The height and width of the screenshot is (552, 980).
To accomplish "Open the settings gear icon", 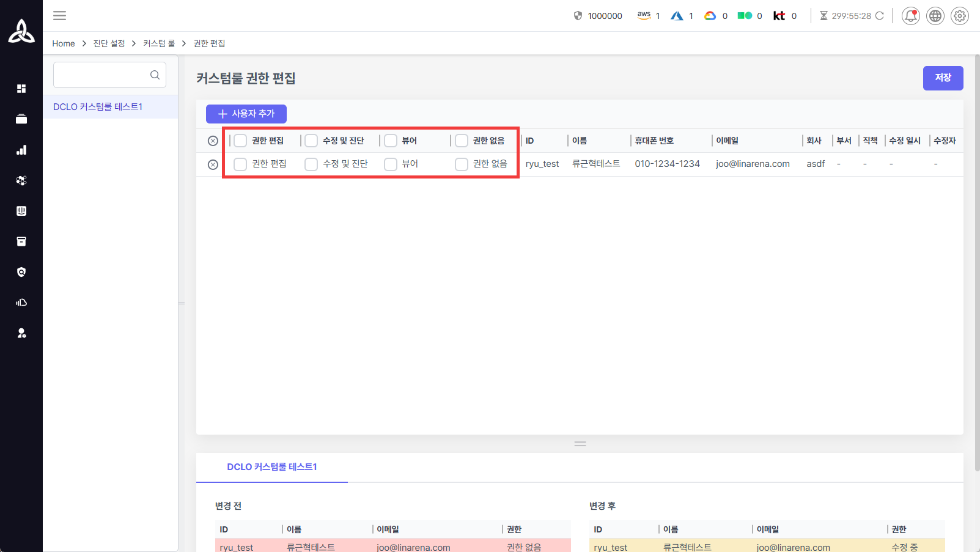I will pyautogui.click(x=959, y=16).
